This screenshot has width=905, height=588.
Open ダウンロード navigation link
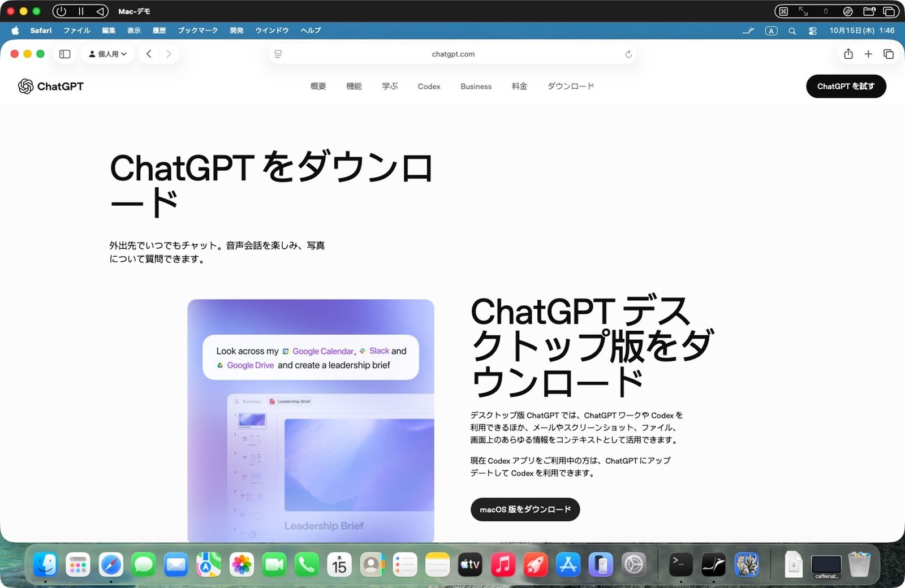(571, 86)
